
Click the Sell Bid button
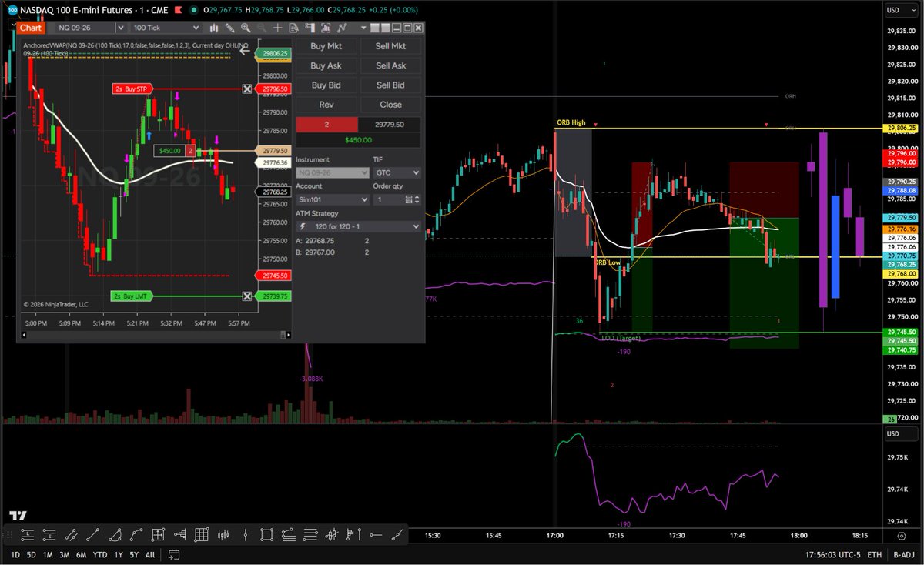tap(391, 85)
